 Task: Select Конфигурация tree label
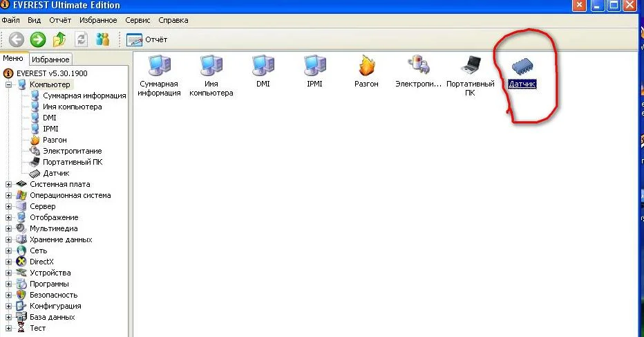pos(55,306)
